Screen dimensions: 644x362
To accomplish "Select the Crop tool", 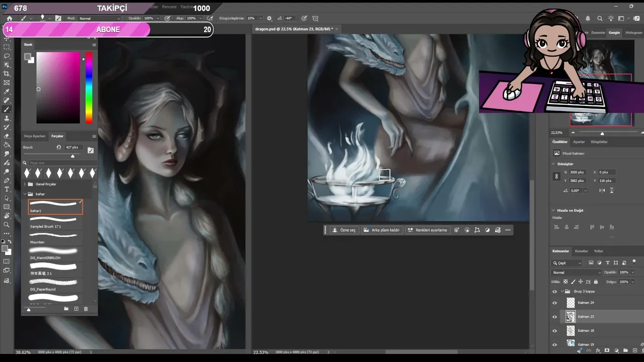I will [7, 73].
